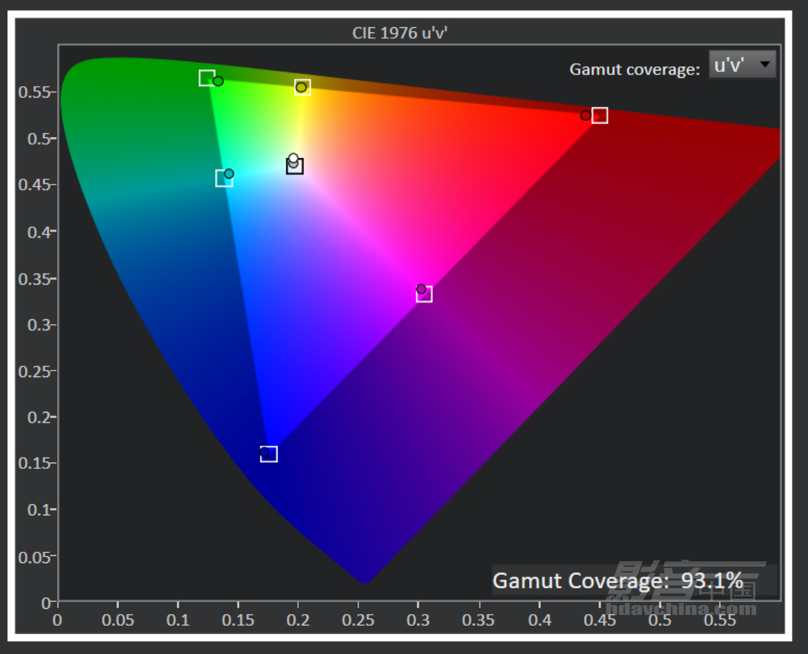Open the Gamut coverage u'v' dropdown
This screenshot has height=654, width=808.
pyautogui.click(x=742, y=64)
